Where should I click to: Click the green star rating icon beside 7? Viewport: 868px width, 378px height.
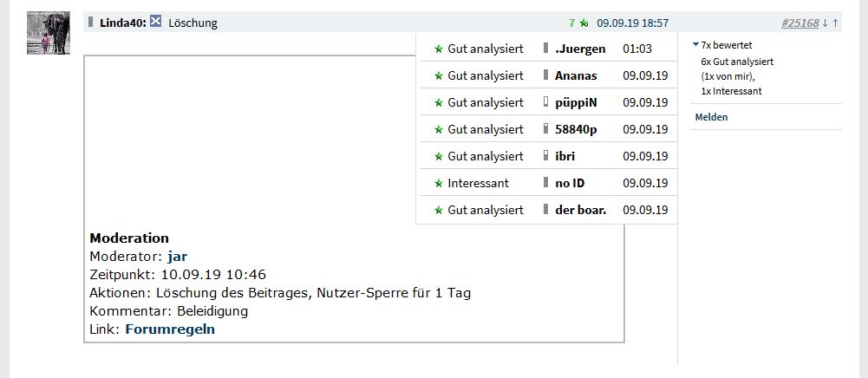pos(584,23)
